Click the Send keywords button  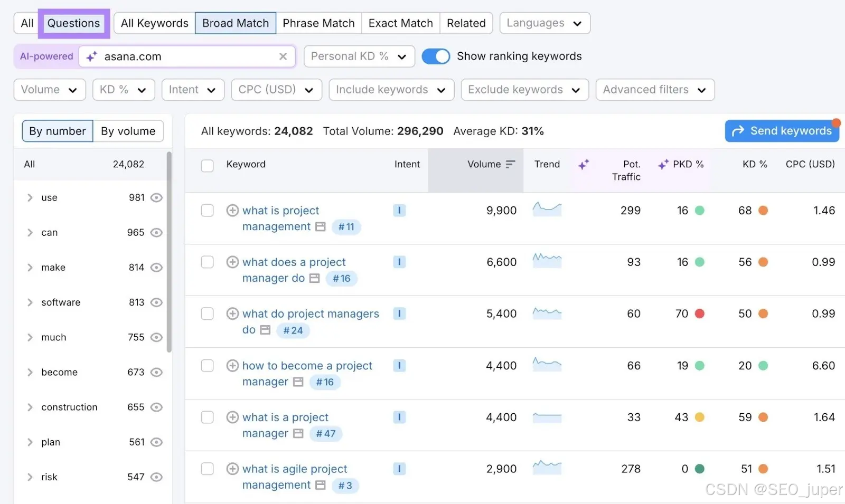click(782, 131)
